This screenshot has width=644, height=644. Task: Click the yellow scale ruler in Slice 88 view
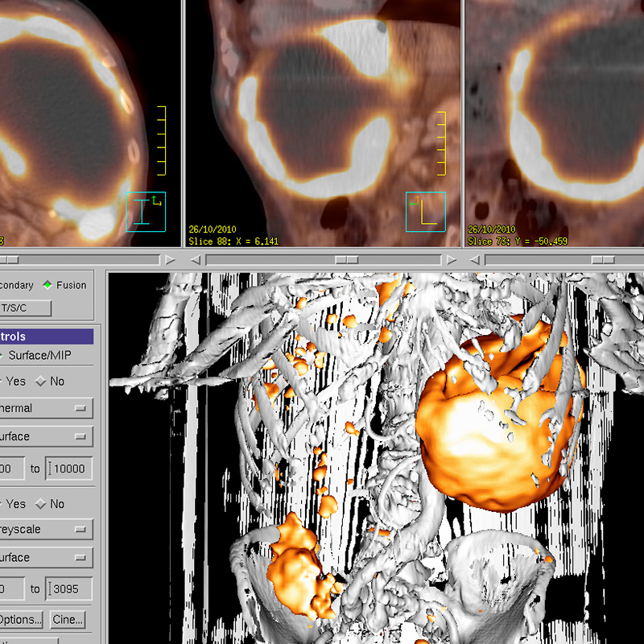pos(441,143)
